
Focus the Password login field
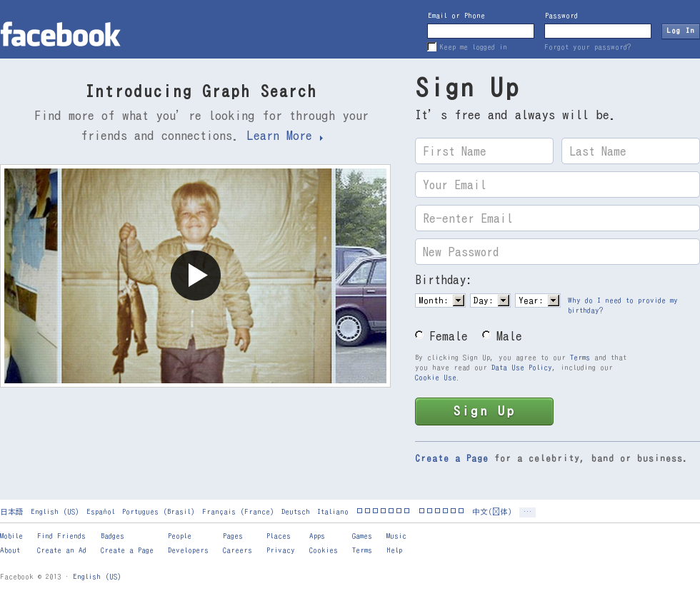pyautogui.click(x=597, y=31)
